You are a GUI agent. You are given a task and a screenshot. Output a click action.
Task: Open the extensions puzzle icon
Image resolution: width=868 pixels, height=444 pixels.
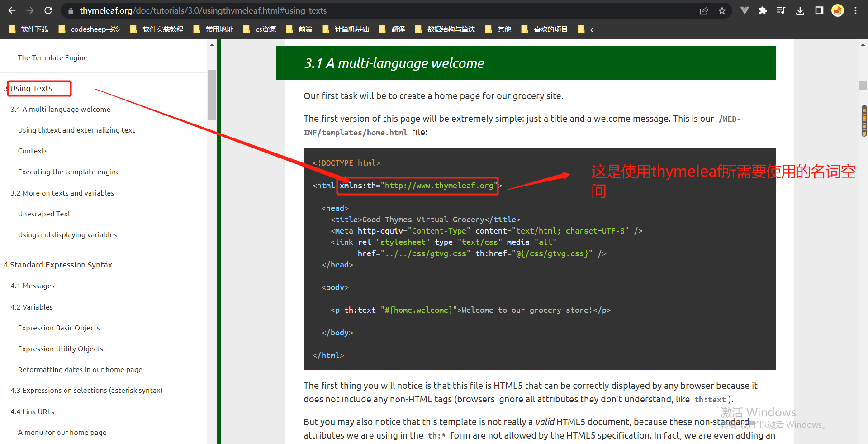click(763, 10)
